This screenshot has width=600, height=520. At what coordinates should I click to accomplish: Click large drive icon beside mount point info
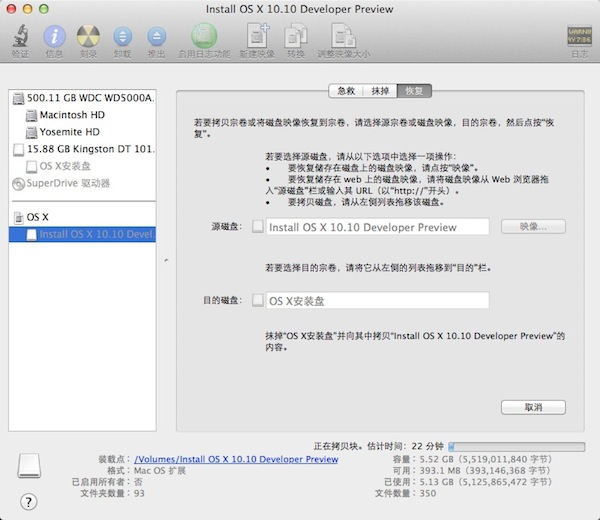(29, 466)
